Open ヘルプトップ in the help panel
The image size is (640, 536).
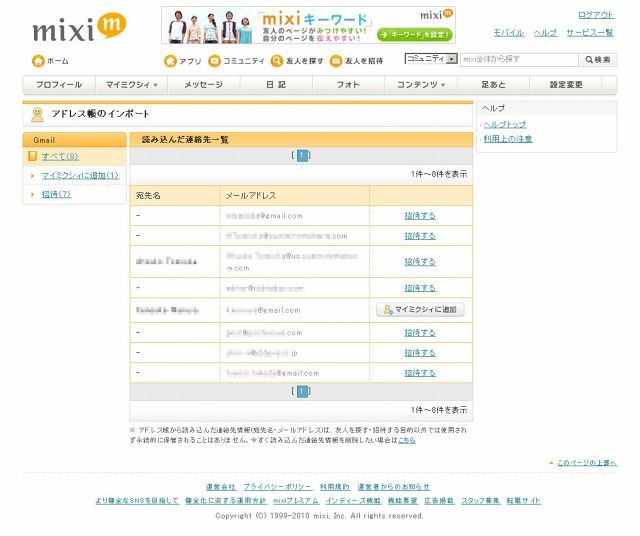pos(505,125)
